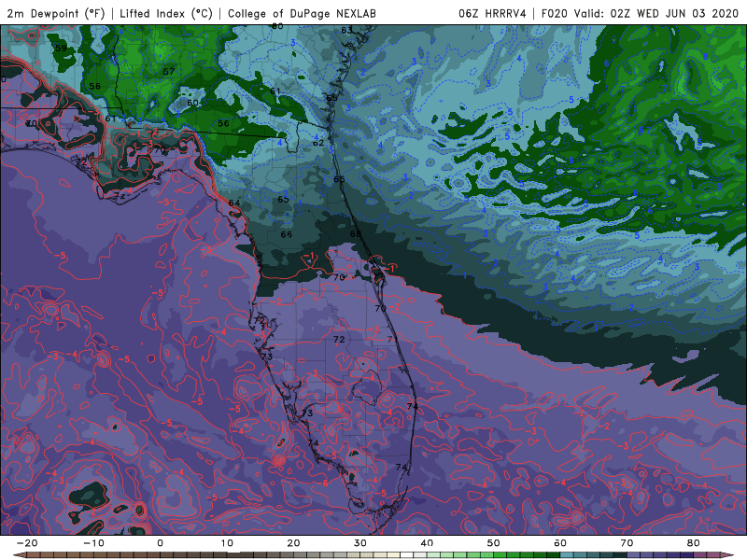Select the -20 label on the color scale
Viewport: 747px width, 560px height.
(27, 543)
